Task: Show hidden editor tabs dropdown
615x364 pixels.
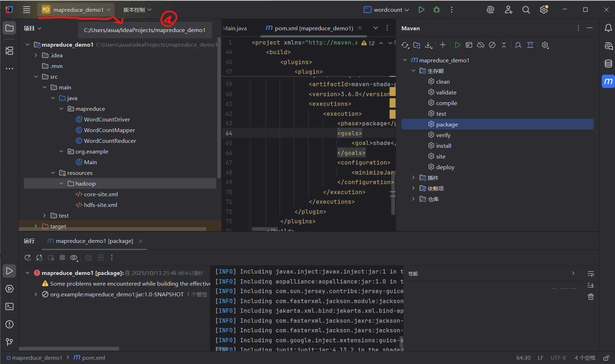Action: pos(376,28)
